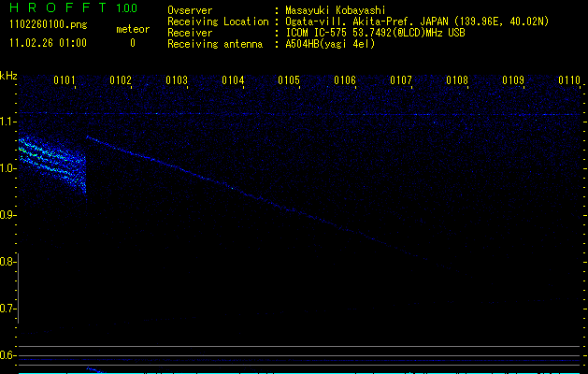Select the filename 1102260100.png

pyautogui.click(x=49, y=24)
